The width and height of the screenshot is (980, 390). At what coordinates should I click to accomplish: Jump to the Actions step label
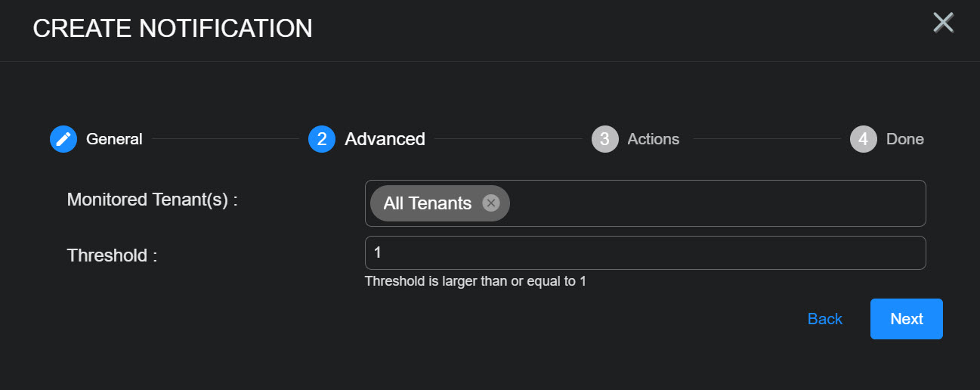coord(653,139)
